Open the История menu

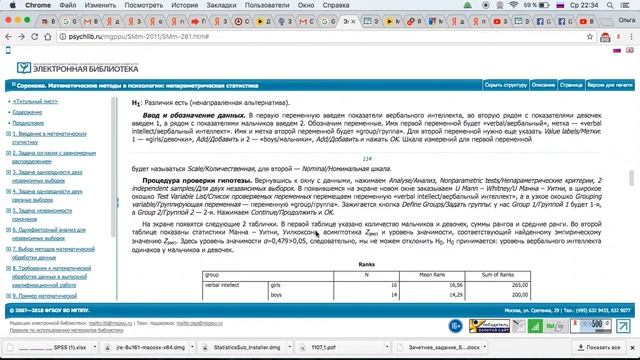[x=184, y=5]
